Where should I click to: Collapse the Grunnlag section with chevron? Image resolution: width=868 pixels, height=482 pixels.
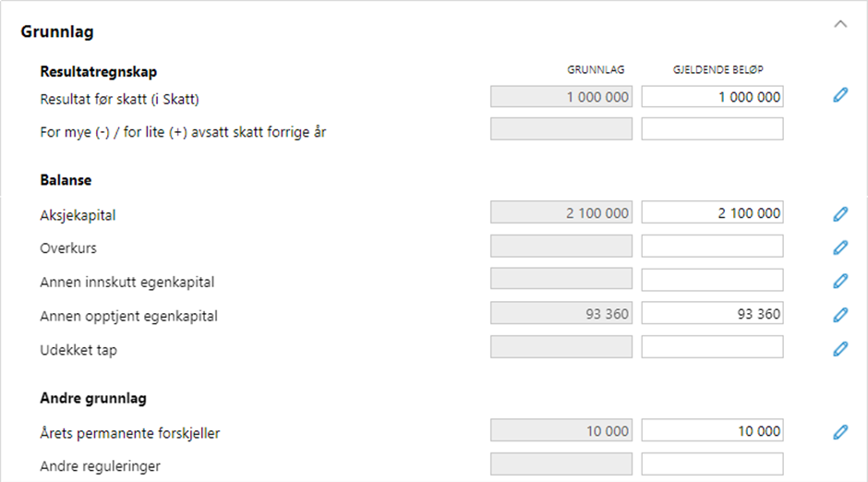(840, 24)
